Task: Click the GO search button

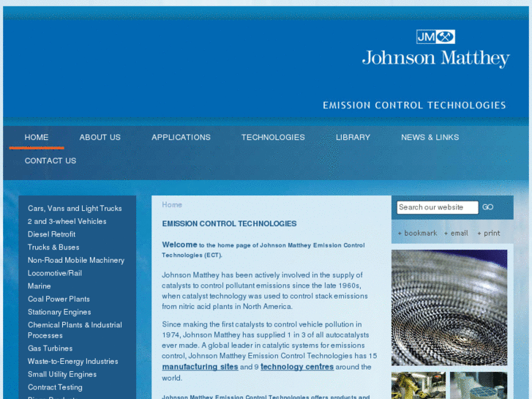Action: [488, 207]
